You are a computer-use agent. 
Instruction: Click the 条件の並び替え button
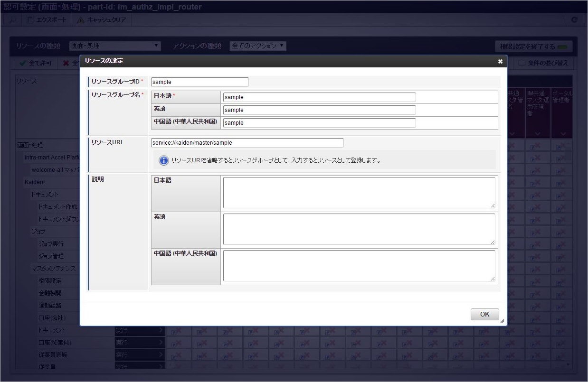pyautogui.click(x=543, y=63)
